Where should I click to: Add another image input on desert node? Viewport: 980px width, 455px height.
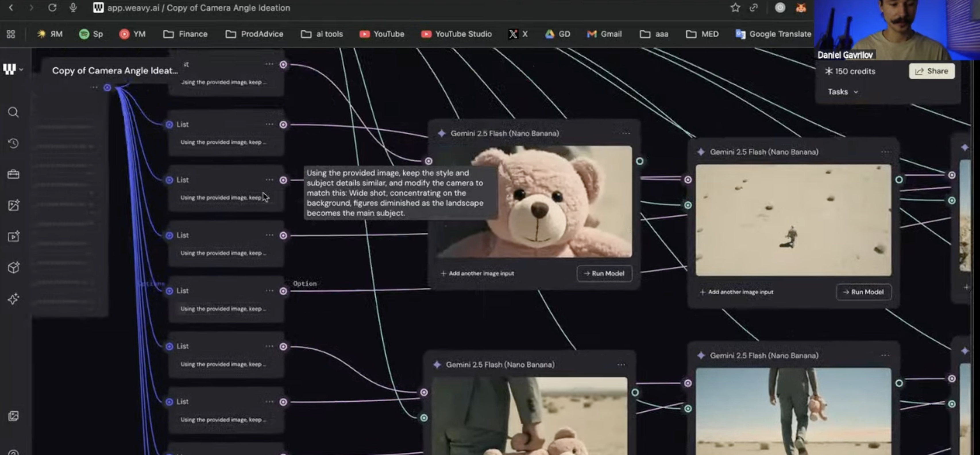pyautogui.click(x=736, y=292)
